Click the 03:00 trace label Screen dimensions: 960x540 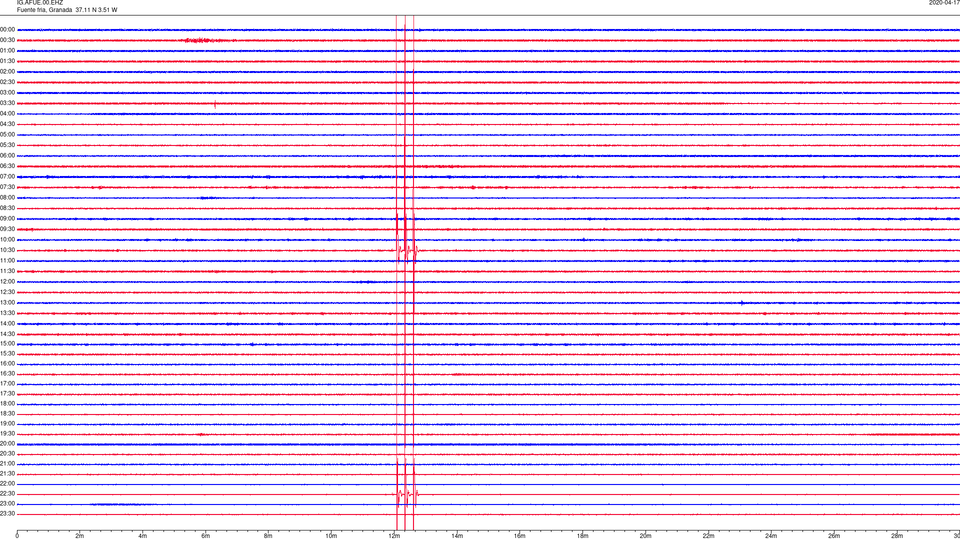click(8, 92)
